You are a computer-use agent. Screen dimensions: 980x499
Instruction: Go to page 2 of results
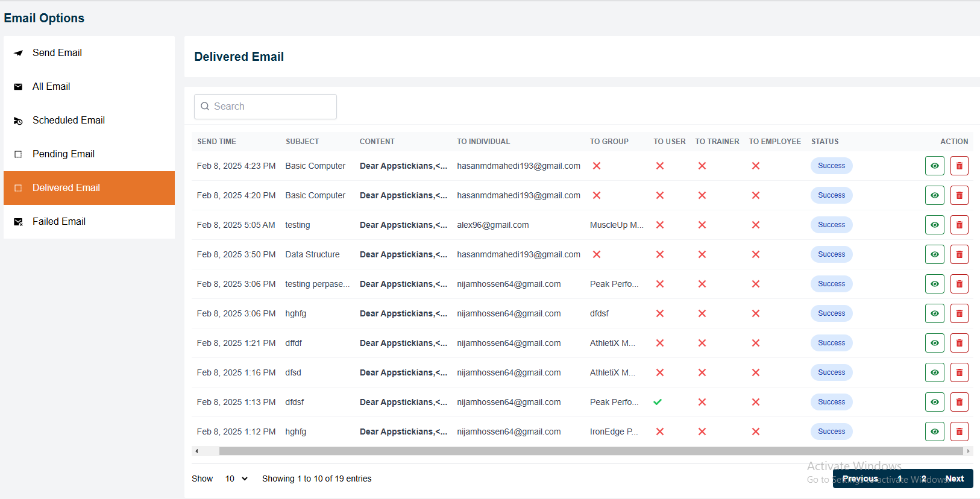click(923, 479)
